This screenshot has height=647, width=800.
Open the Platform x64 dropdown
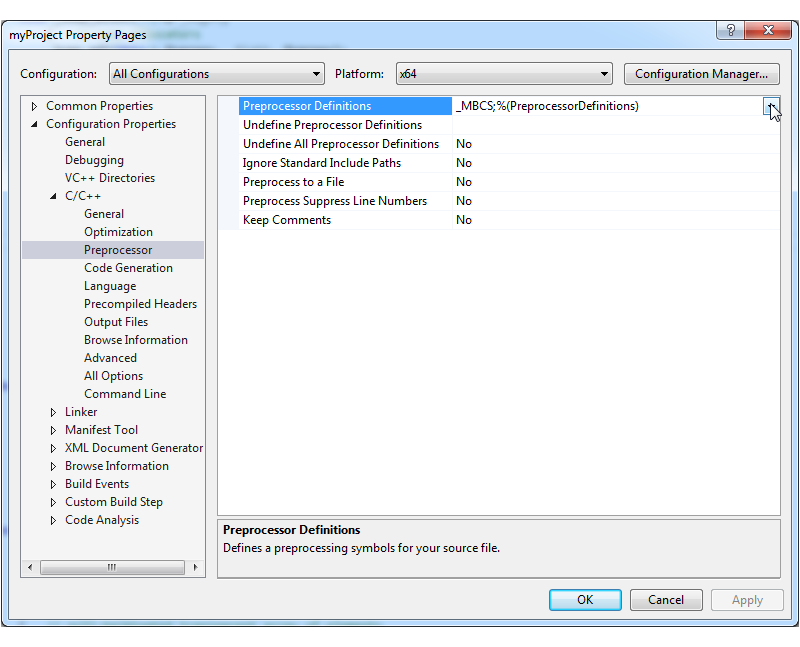[x=504, y=74]
